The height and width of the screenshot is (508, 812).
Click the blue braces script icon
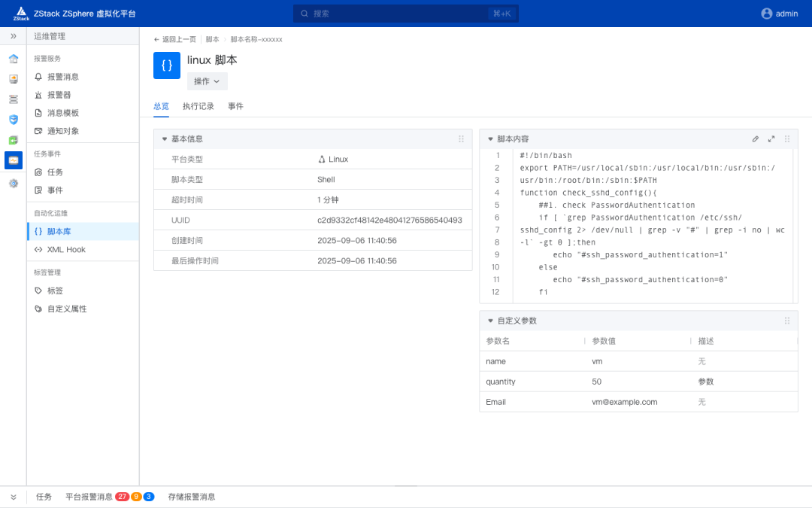[167, 65]
